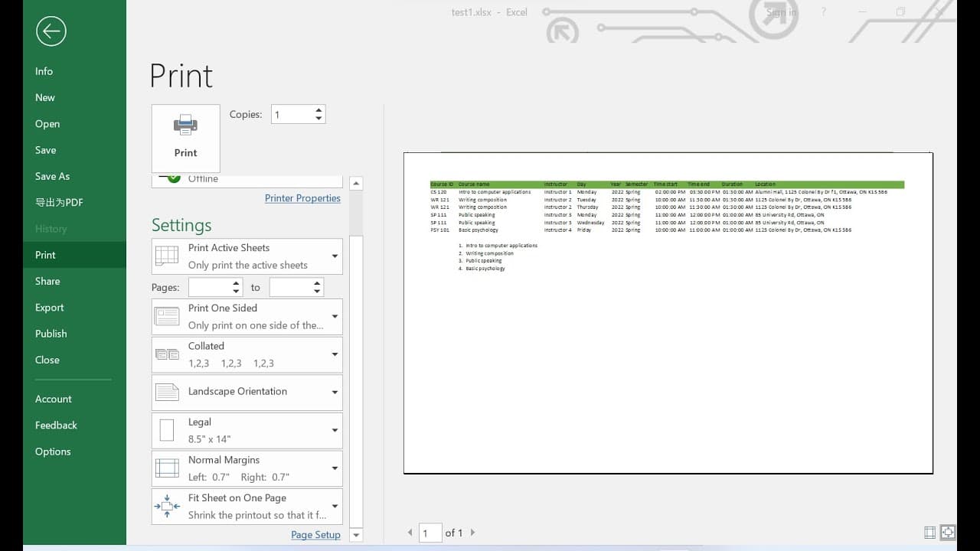Viewport: 980px width, 551px height.
Task: Increase the Pages start value arrow
Action: tap(237, 283)
